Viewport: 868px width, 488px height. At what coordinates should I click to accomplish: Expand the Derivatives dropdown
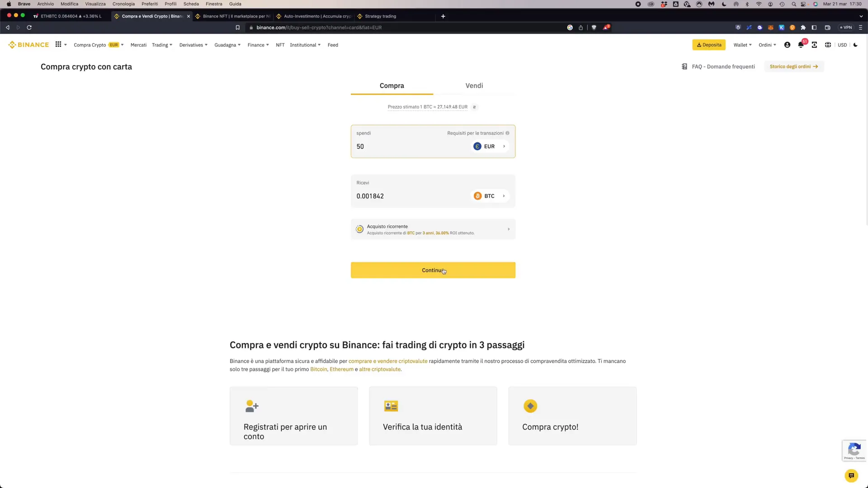(193, 45)
